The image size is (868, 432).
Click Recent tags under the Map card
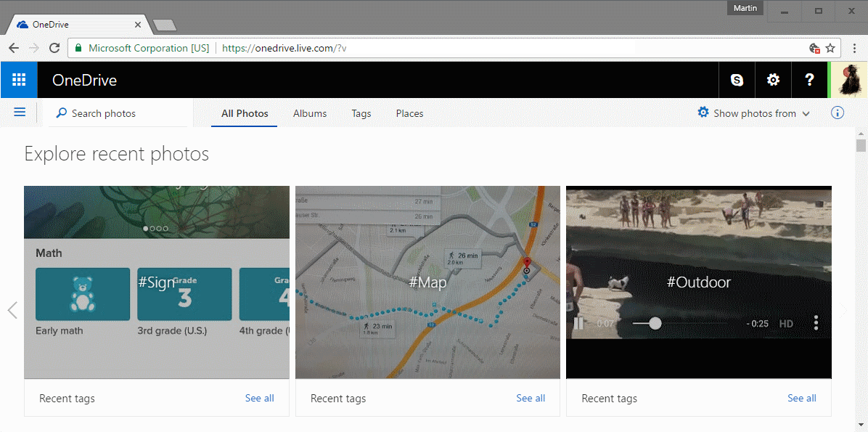[338, 398]
